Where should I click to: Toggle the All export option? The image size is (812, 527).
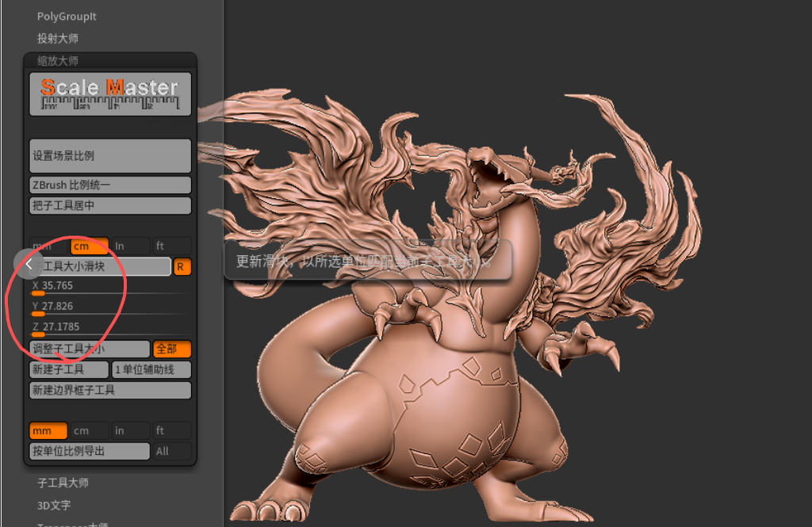171,451
